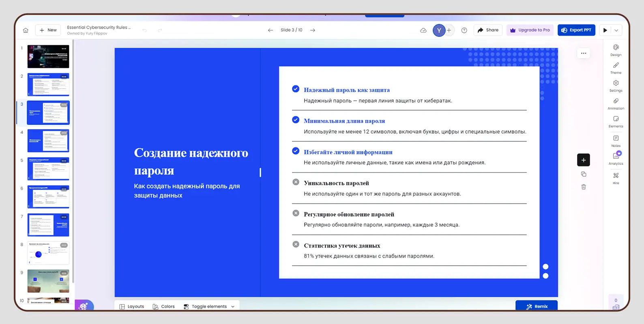This screenshot has height=324, width=644.
Task: Duplicate slide using the copy icon
Action: pyautogui.click(x=584, y=174)
